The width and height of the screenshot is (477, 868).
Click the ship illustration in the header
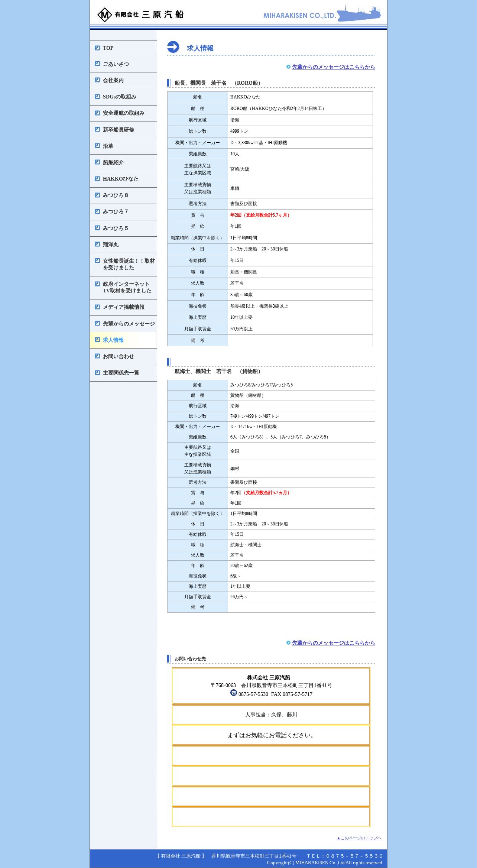(x=359, y=13)
